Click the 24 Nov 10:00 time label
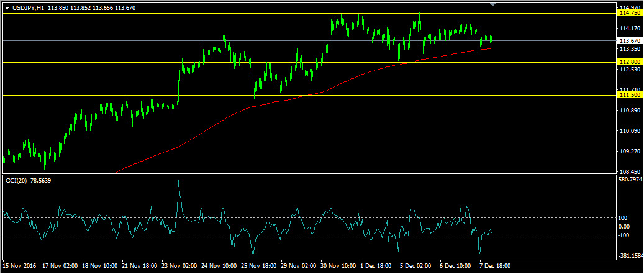644x274 pixels. tap(219, 266)
